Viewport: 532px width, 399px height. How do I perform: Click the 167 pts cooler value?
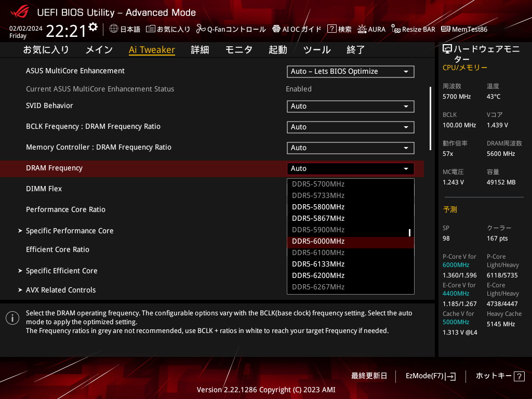[x=497, y=238]
